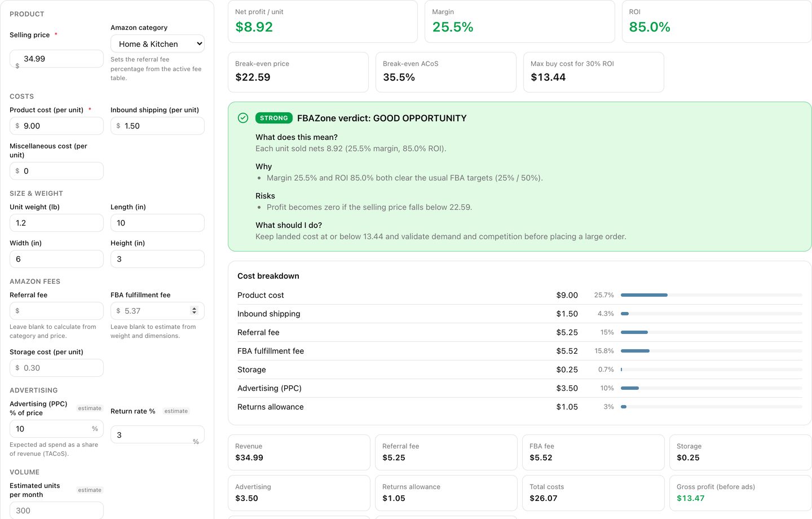Edit the Product cost per unit field
The width and height of the screenshot is (812, 519).
[x=56, y=126]
